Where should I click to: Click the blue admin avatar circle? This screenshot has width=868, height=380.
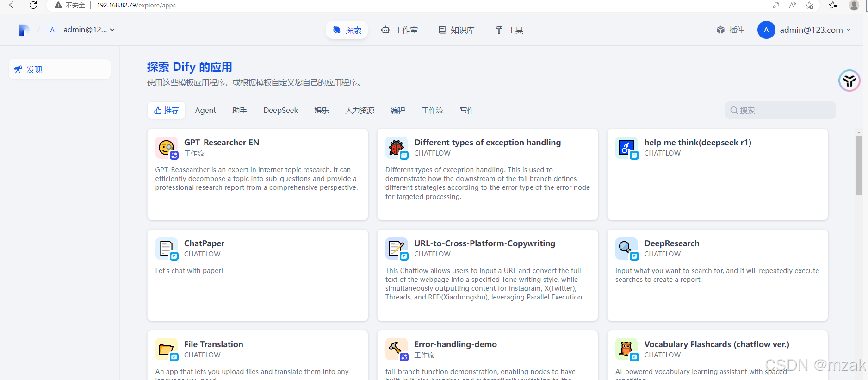pyautogui.click(x=766, y=30)
